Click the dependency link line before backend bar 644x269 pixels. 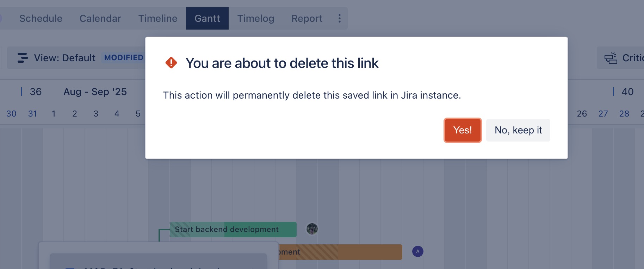coord(160,234)
